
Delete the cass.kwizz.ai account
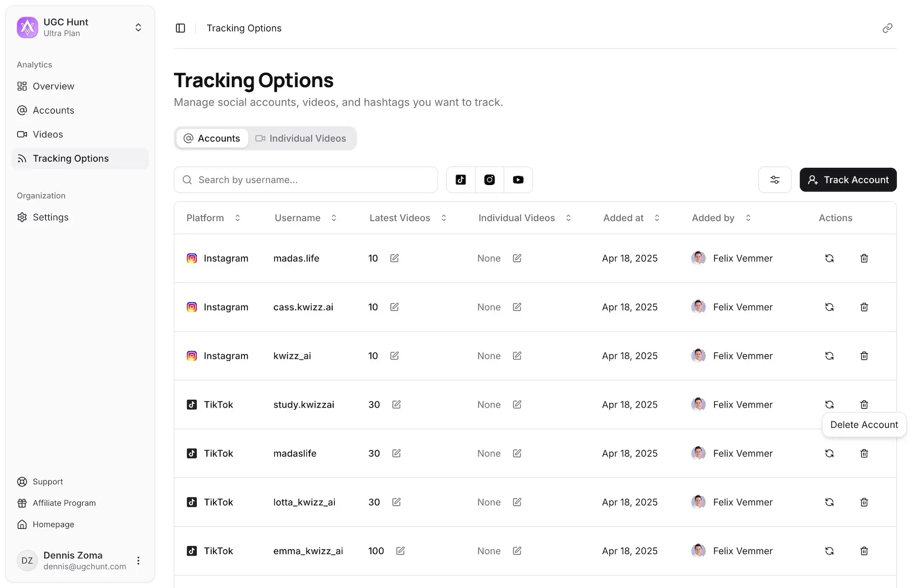click(864, 307)
